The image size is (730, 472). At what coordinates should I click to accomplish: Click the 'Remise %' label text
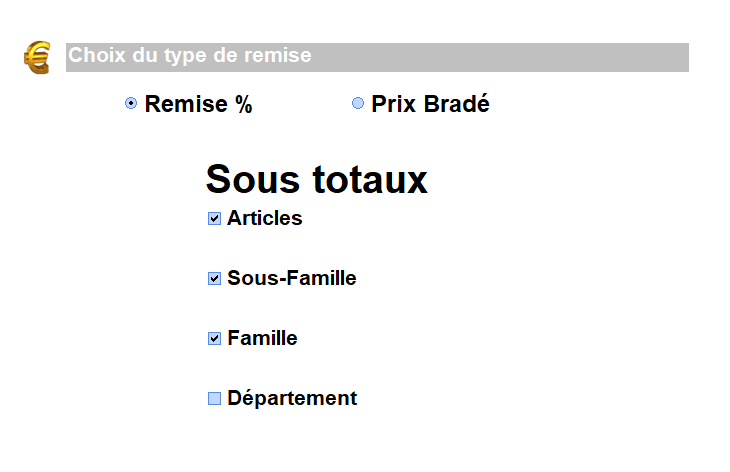point(198,104)
